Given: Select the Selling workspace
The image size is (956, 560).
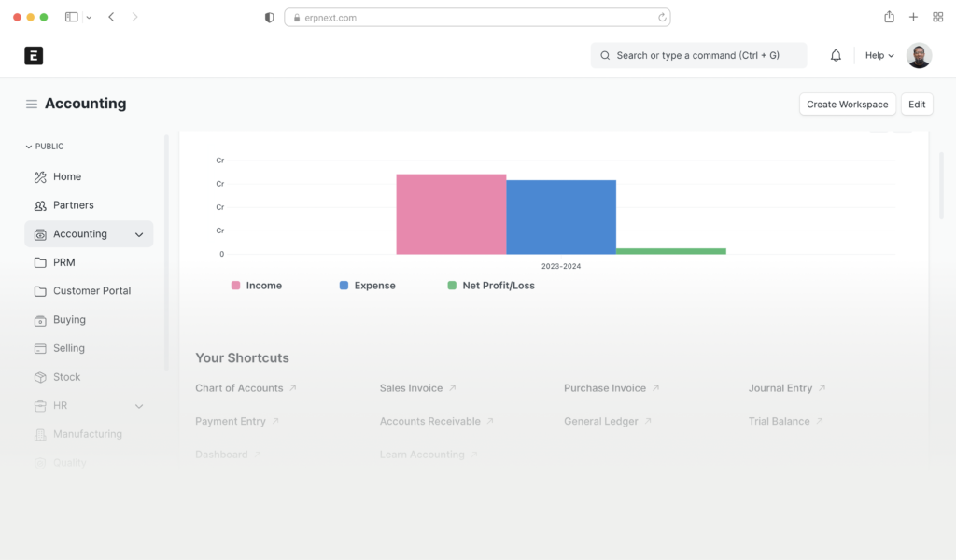Looking at the screenshot, I should point(68,348).
